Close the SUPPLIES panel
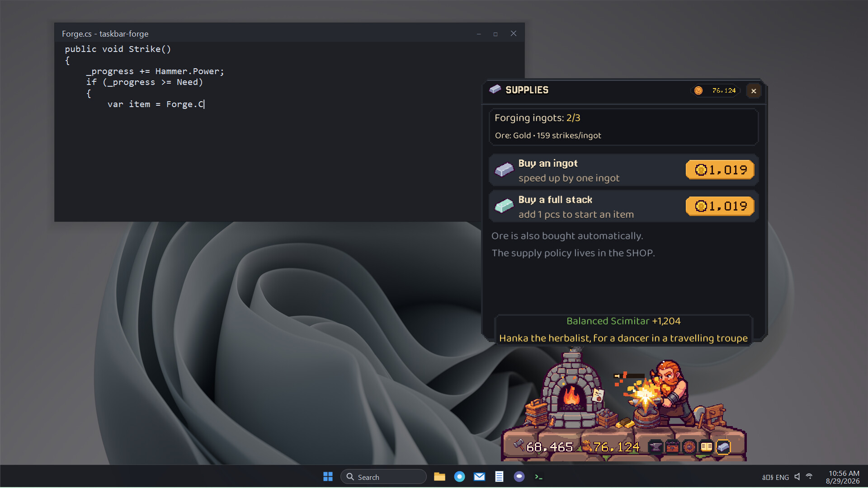Image resolution: width=868 pixels, height=488 pixels. tap(754, 91)
